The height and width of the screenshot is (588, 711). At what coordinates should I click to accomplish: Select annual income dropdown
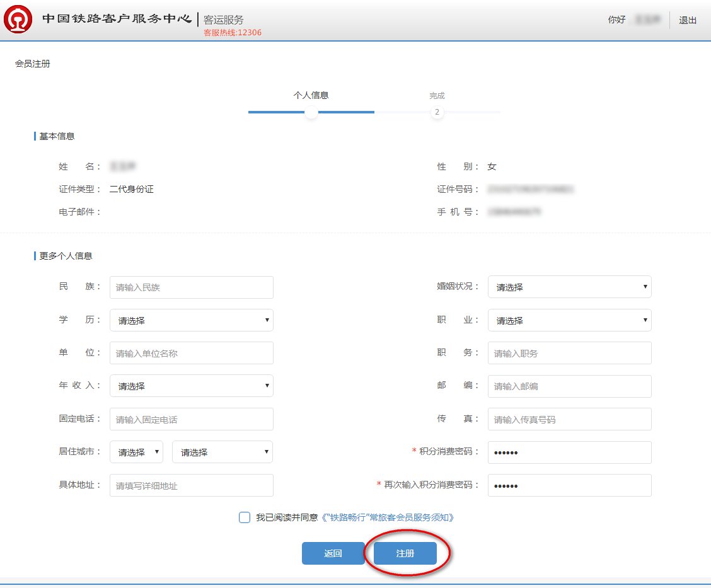click(191, 386)
